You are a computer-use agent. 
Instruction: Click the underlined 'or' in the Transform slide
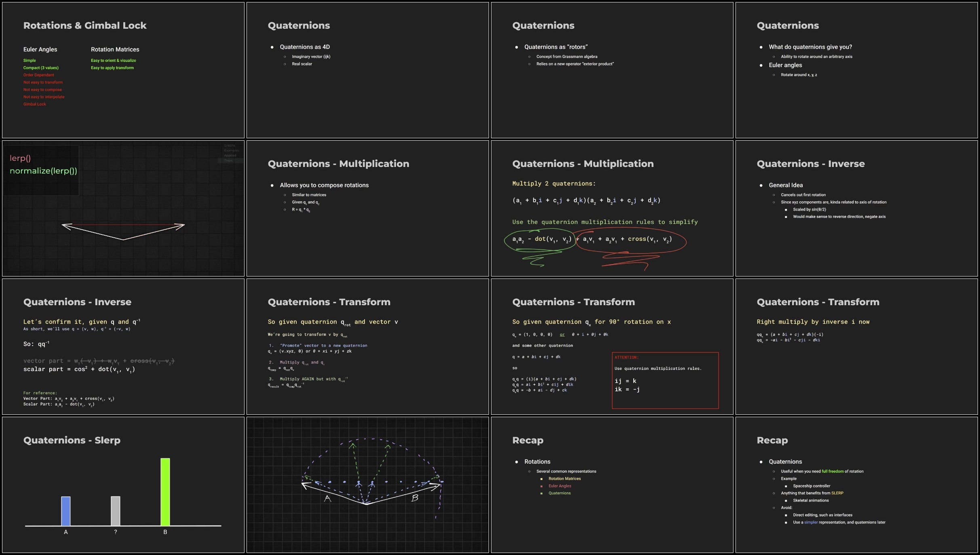(562, 335)
